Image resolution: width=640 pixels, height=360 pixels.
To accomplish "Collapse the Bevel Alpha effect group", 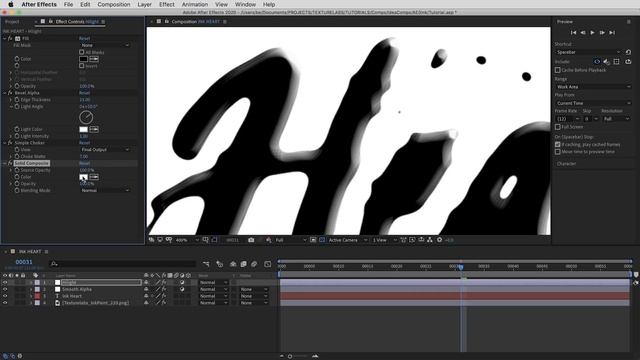I will pos(5,93).
